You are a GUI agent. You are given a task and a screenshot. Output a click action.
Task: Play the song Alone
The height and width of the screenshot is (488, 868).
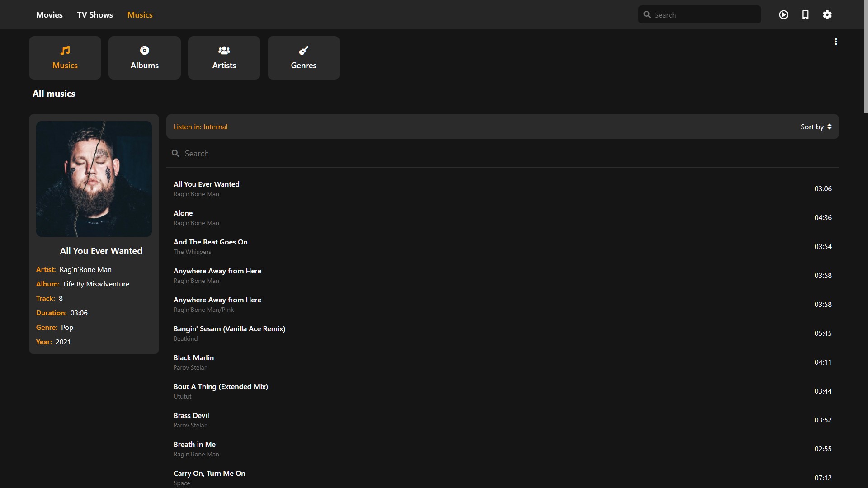(x=183, y=213)
